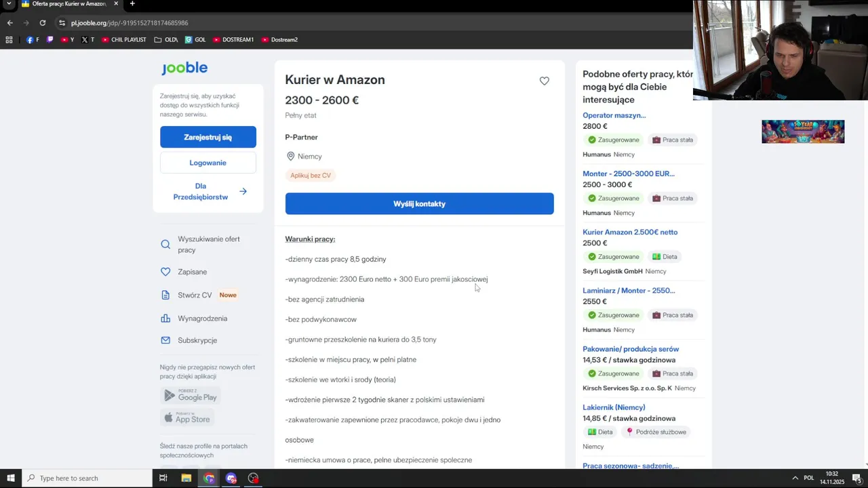
Task: Open the CHIL PLAYLIST bookmark
Action: click(124, 40)
